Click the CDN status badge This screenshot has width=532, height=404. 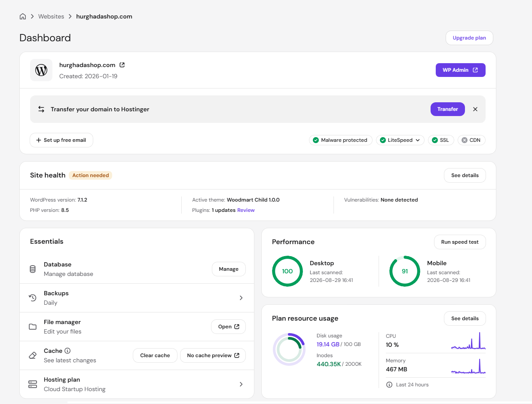pos(471,140)
